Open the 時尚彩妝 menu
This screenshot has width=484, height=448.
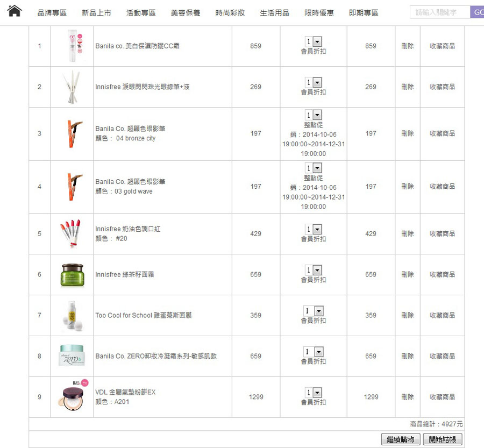pyautogui.click(x=230, y=13)
